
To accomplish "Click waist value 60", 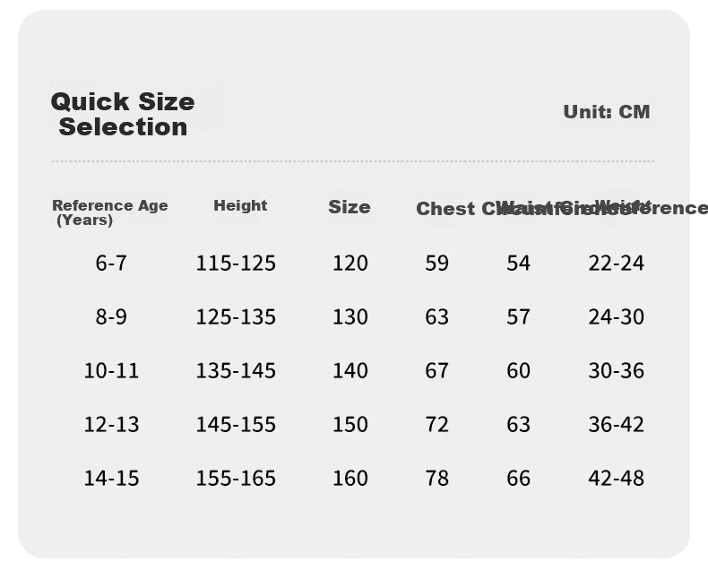I will point(518,371).
